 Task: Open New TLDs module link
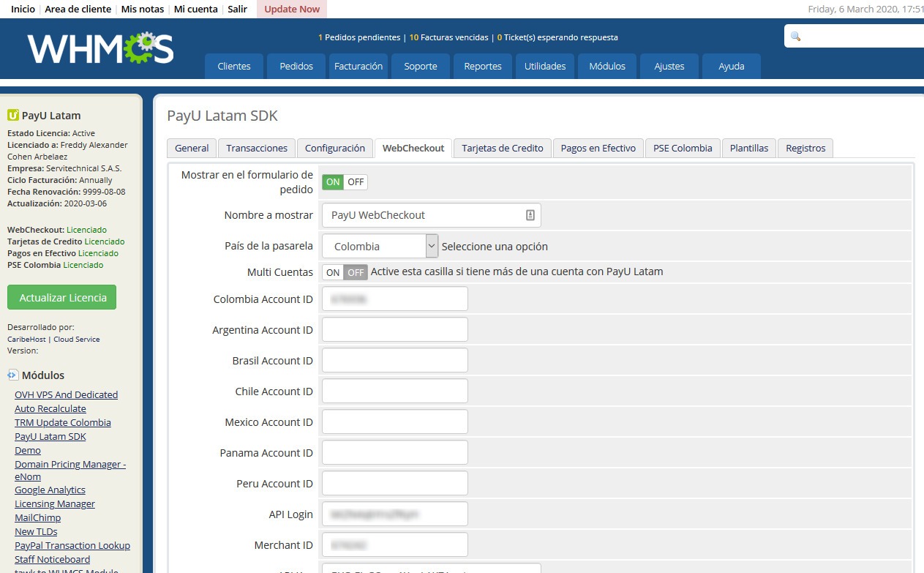coord(36,531)
